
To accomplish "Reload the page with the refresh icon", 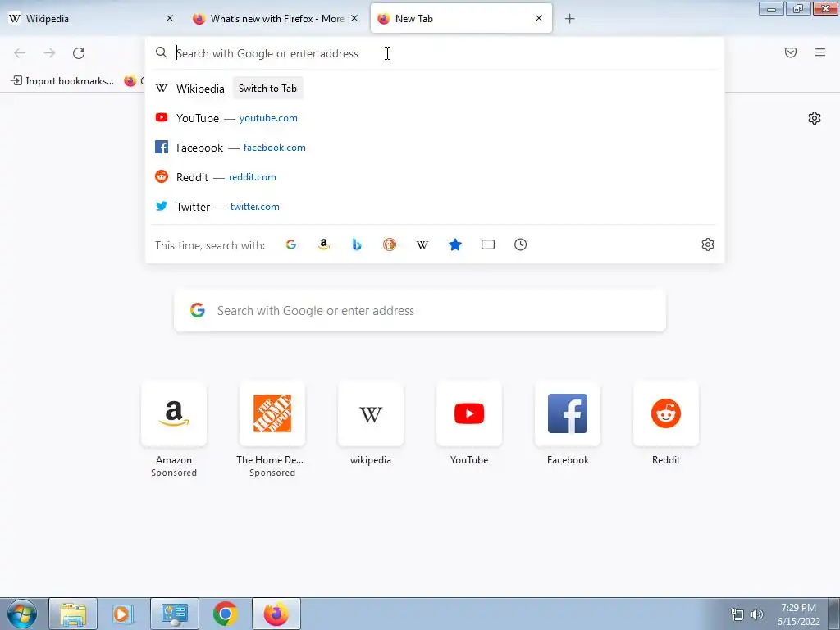I will tap(79, 53).
